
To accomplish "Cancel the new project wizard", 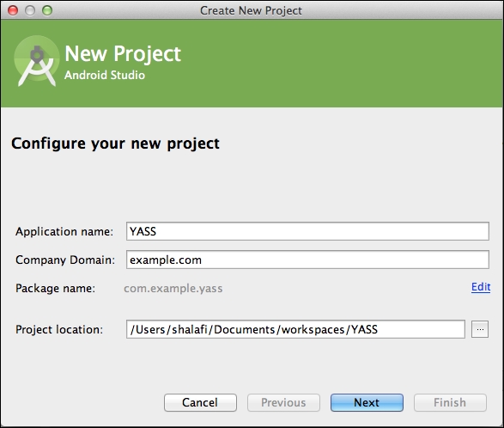I will (x=200, y=402).
